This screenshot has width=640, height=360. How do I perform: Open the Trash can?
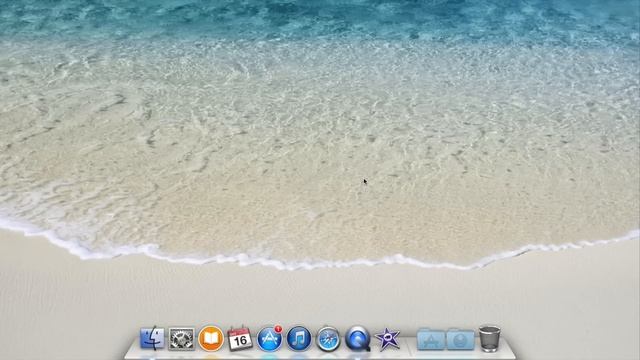coord(489,338)
